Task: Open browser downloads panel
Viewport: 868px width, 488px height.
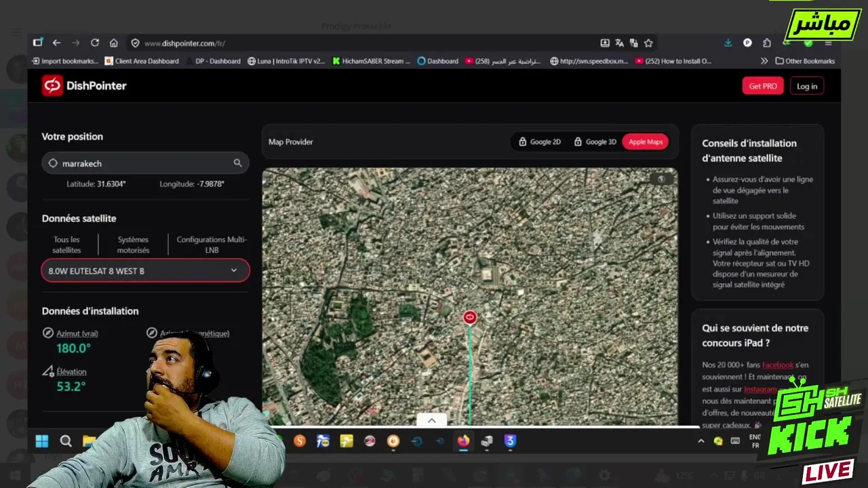Action: click(728, 43)
